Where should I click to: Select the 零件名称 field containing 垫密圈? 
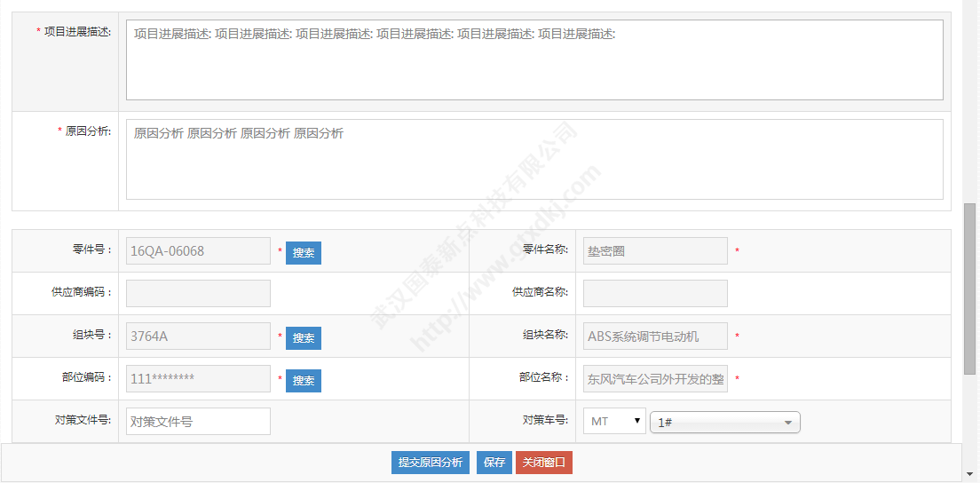coord(654,251)
